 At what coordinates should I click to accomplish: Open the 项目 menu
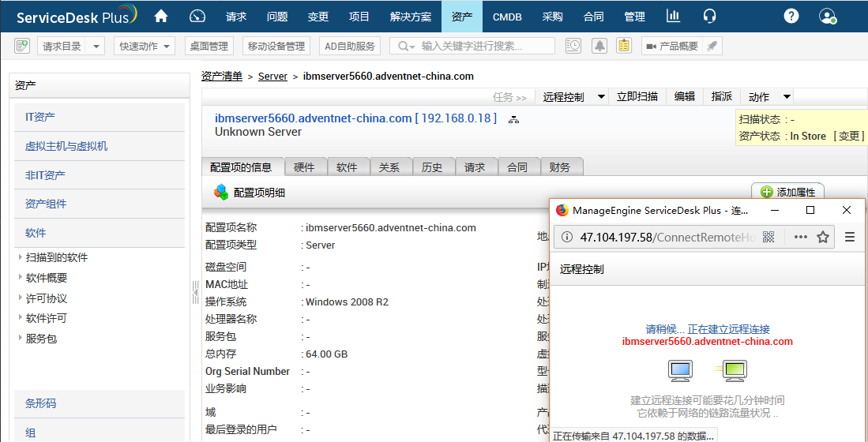coord(359,17)
